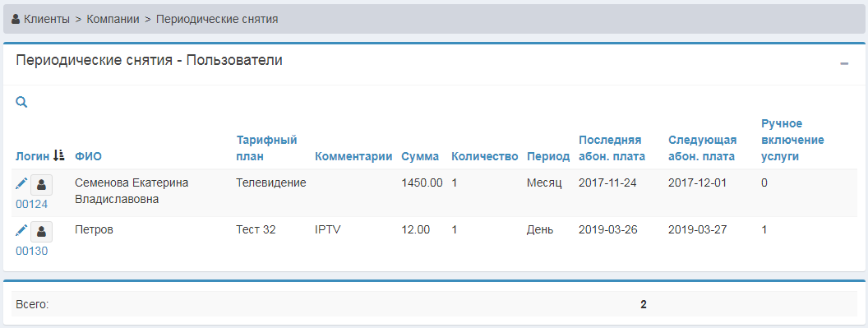
Task: Collapse the Периодические снятия panel
Action: (x=844, y=64)
